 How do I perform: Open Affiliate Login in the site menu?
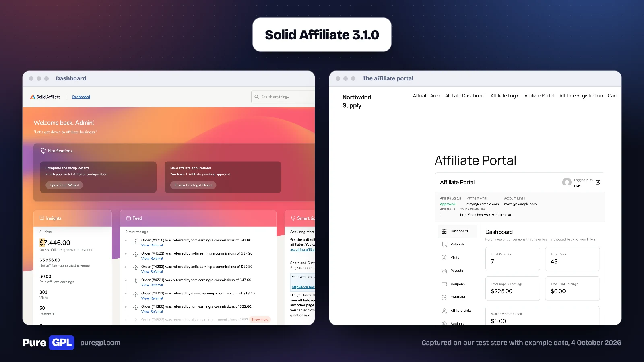[x=505, y=96]
